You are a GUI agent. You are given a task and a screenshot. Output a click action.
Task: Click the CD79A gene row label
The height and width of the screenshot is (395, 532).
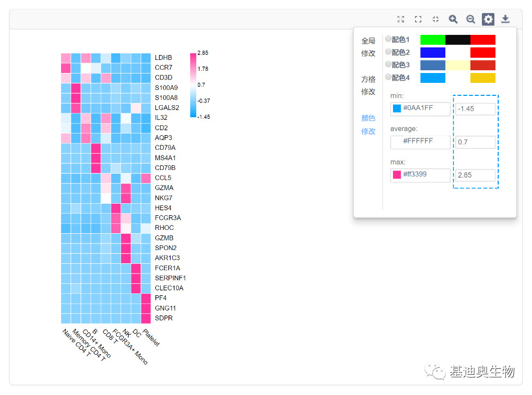[165, 148]
